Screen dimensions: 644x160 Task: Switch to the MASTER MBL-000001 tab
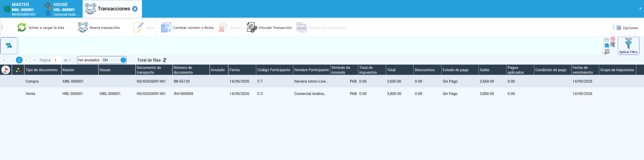click(21, 9)
